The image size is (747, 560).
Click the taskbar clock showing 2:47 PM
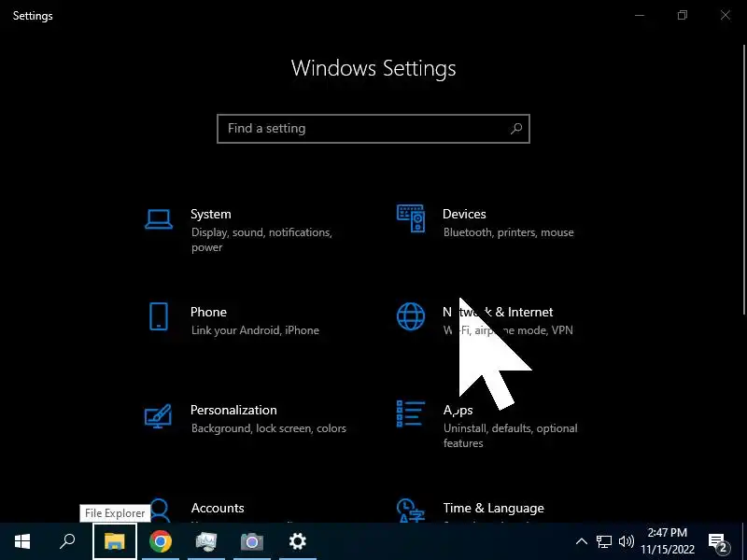pos(668,541)
